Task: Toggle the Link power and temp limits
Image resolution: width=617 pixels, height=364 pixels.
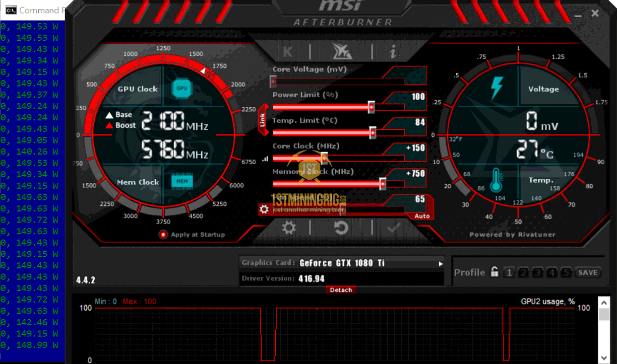Action: (263, 120)
